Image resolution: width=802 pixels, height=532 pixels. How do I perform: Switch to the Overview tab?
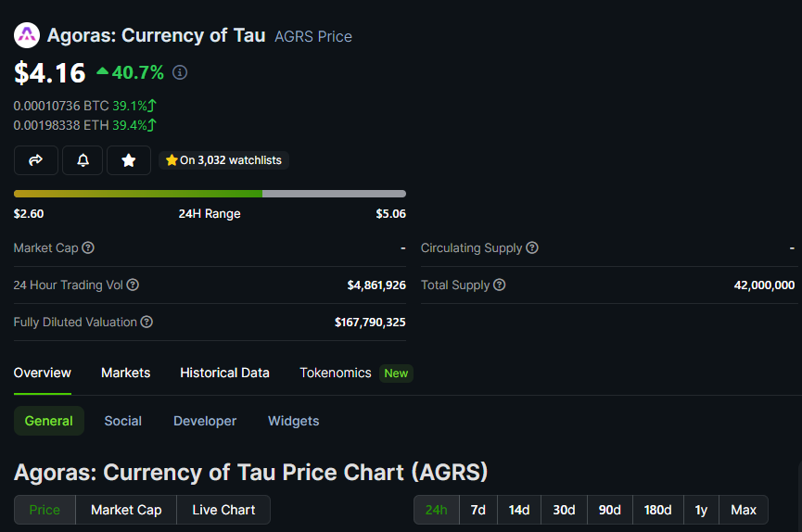pyautogui.click(x=43, y=373)
